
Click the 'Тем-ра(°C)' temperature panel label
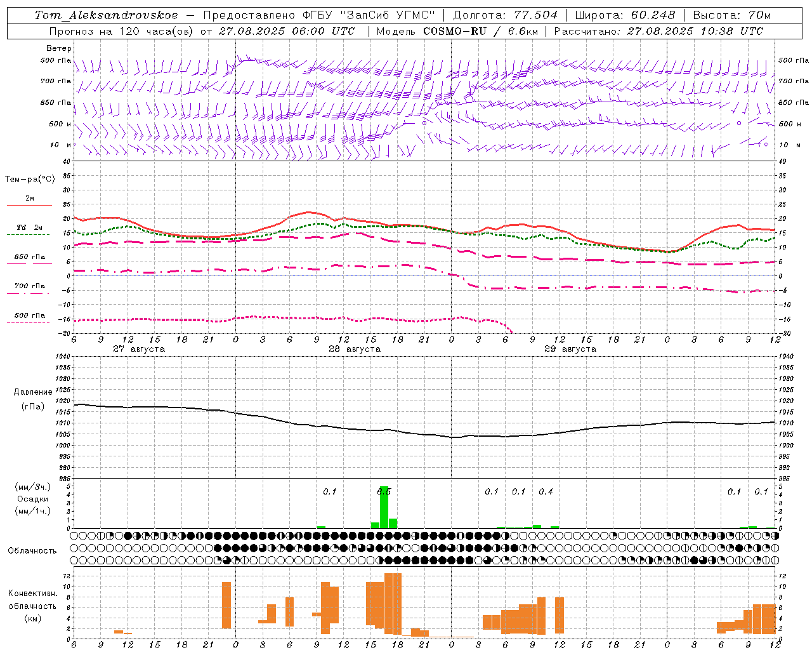(x=30, y=180)
